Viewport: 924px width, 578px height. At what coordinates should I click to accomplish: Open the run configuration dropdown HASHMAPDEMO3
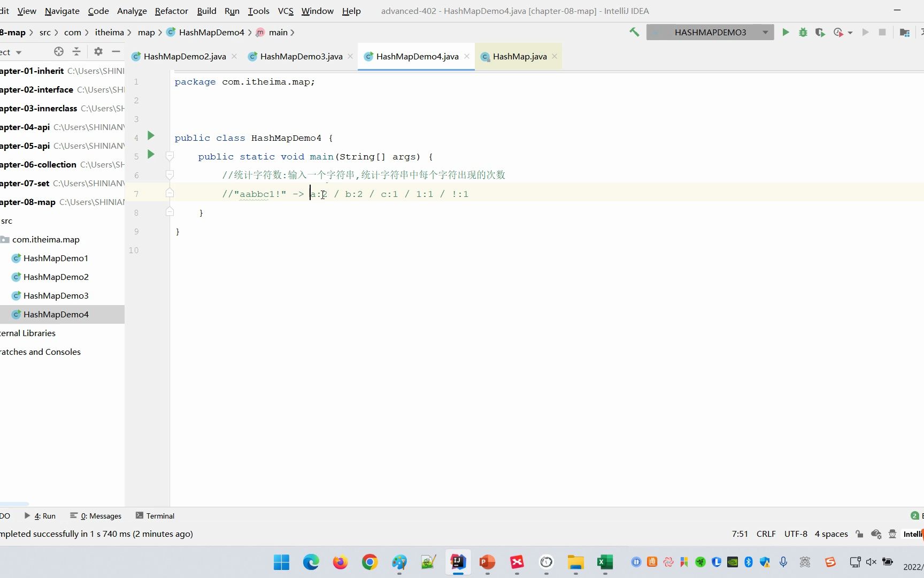[710, 32]
